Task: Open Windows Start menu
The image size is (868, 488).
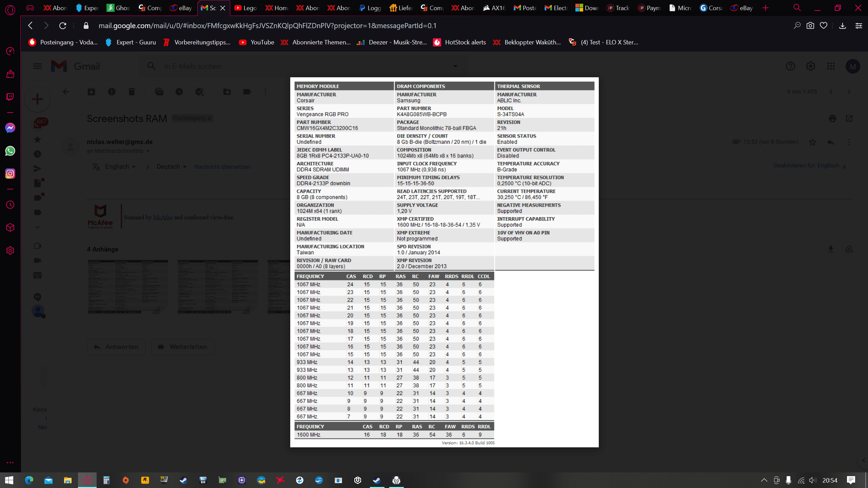Action: click(9, 480)
